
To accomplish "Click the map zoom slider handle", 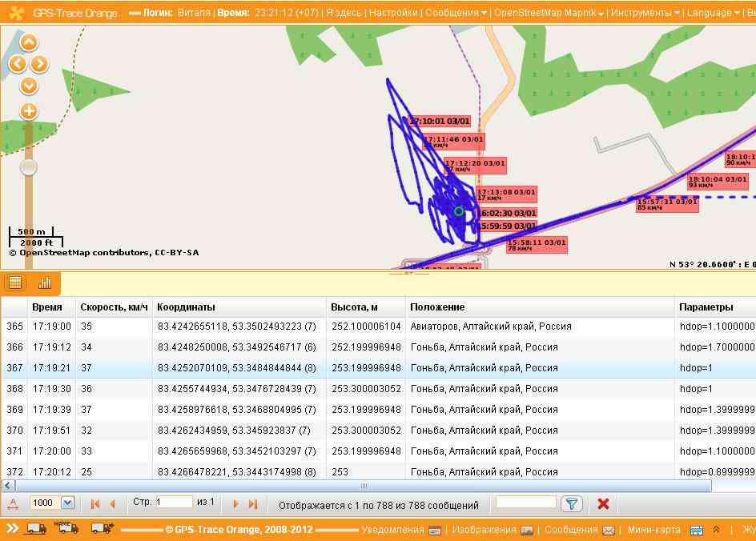I will tap(29, 167).
